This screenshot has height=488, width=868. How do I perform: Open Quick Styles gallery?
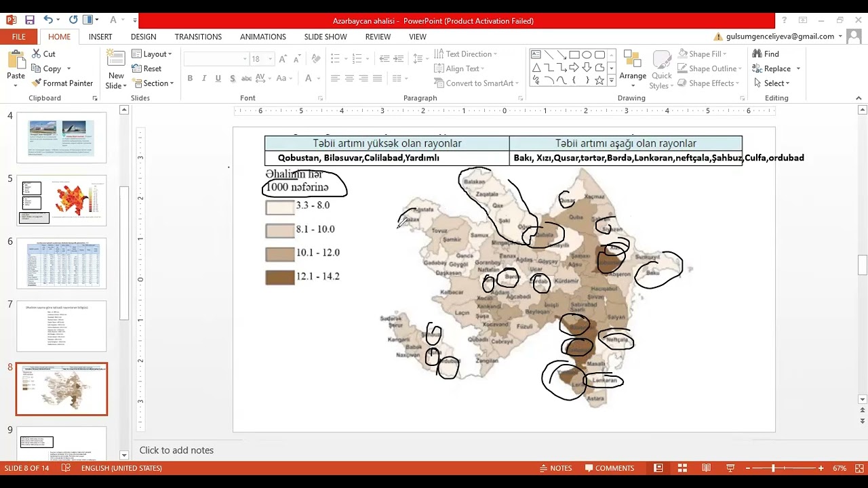pyautogui.click(x=661, y=69)
